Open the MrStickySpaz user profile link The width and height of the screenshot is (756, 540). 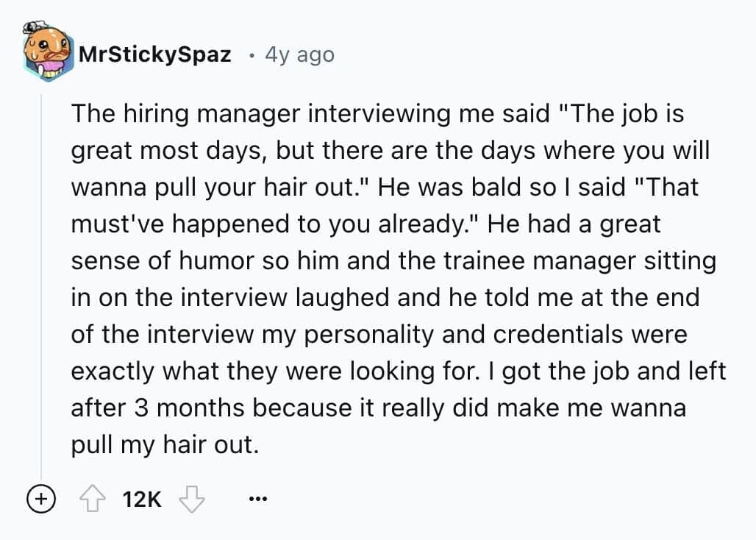[x=154, y=54]
